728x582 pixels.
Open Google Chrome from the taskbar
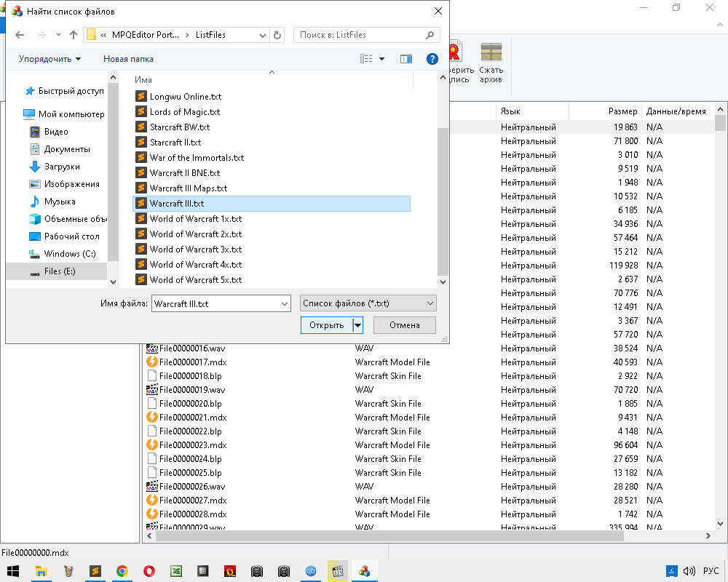pyautogui.click(x=122, y=571)
